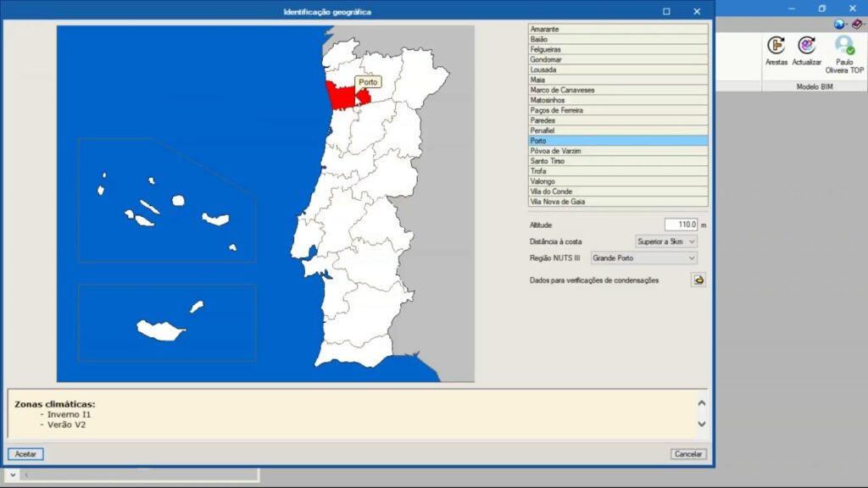The width and height of the screenshot is (868, 488).
Task: Click the Actualizar BIM model icon
Action: [806, 47]
